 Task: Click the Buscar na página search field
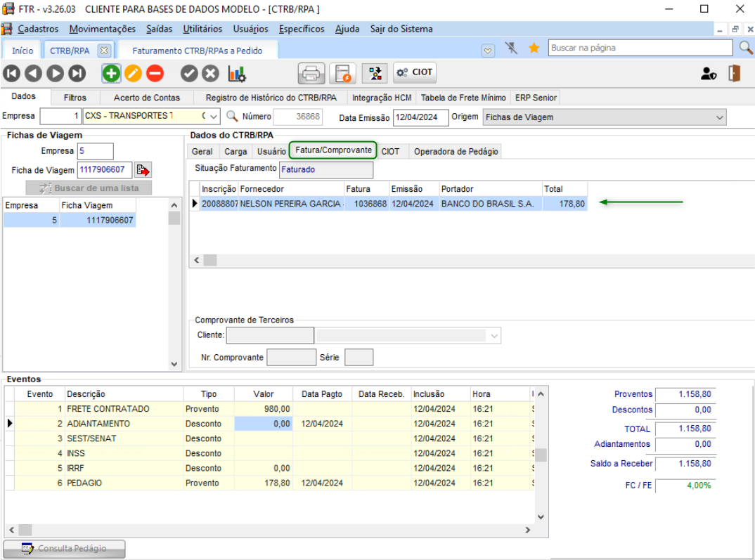pos(640,48)
